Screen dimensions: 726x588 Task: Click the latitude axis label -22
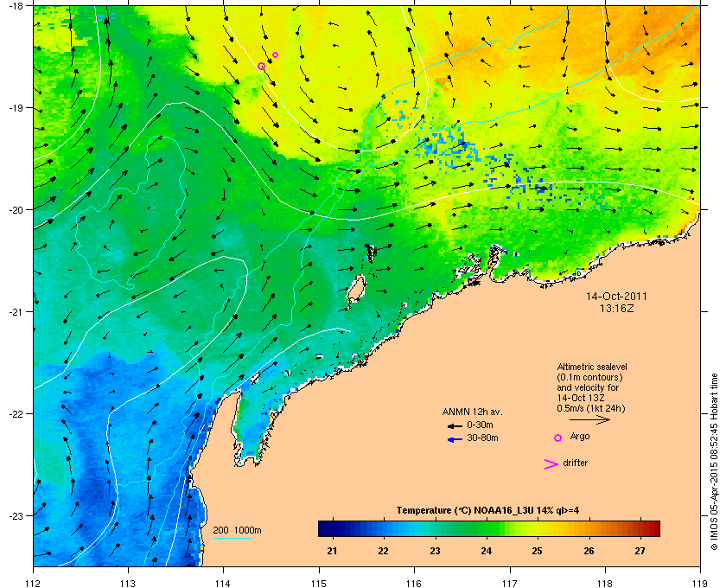pos(16,413)
